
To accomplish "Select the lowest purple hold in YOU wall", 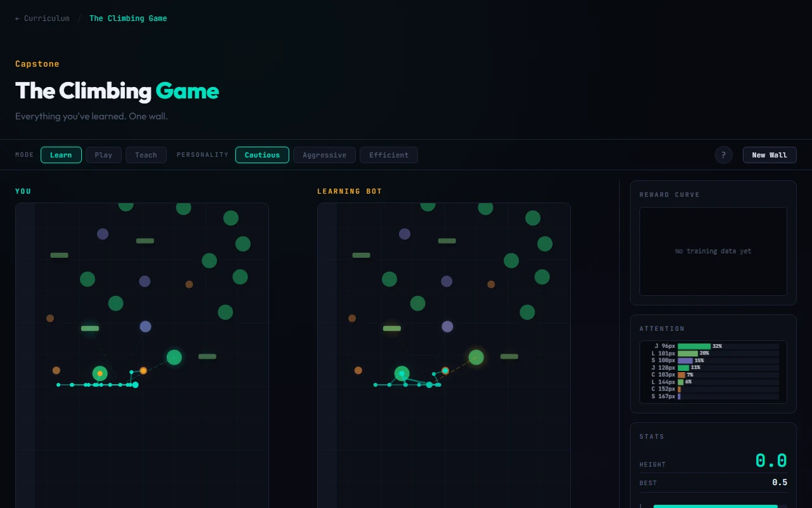I will click(145, 326).
